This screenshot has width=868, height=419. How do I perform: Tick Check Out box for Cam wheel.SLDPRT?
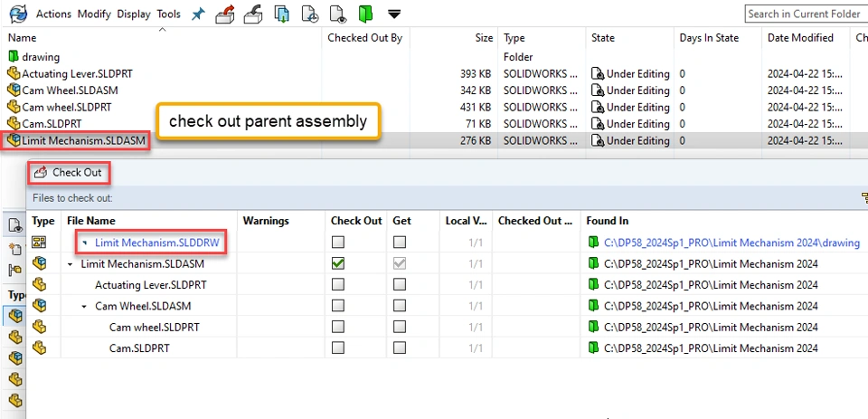[x=337, y=327]
